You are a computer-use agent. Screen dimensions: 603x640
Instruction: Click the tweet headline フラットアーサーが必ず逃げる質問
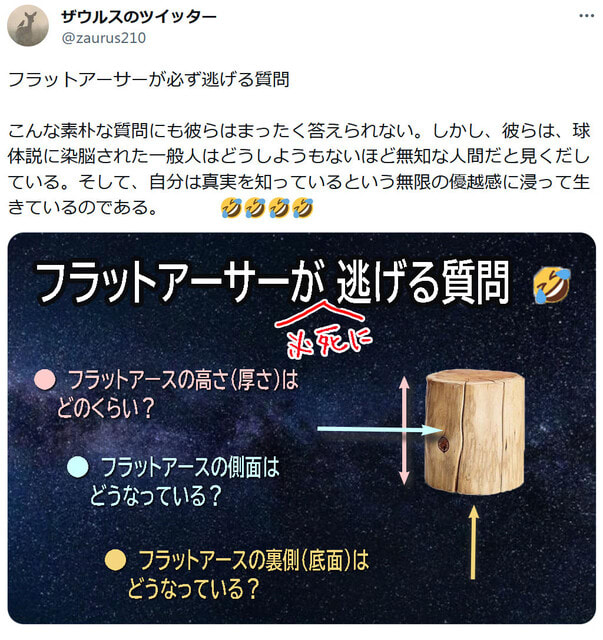click(149, 79)
